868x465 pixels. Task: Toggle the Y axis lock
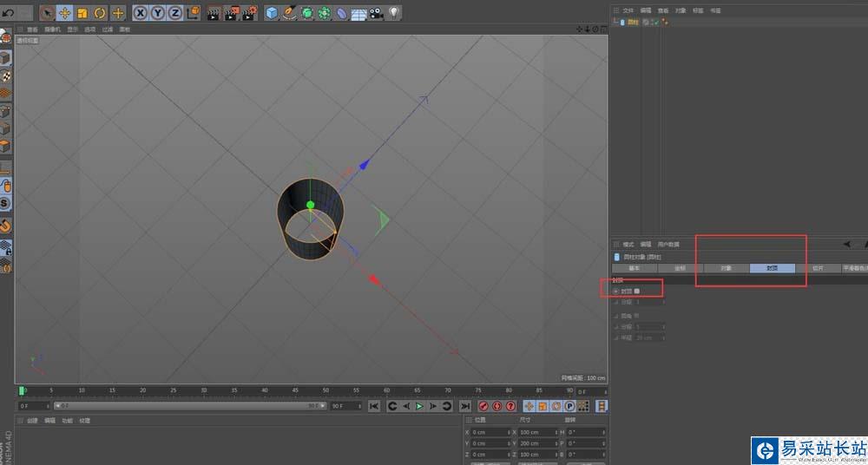[x=158, y=13]
